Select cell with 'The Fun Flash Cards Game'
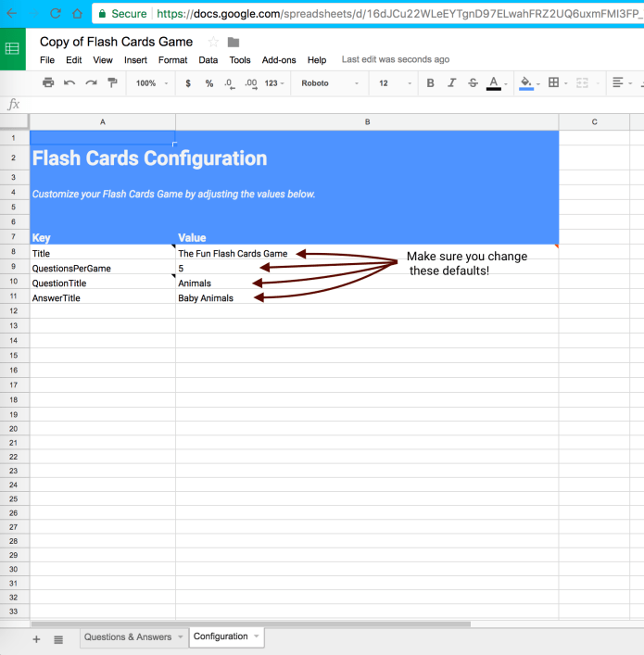644x655 pixels. coord(366,253)
